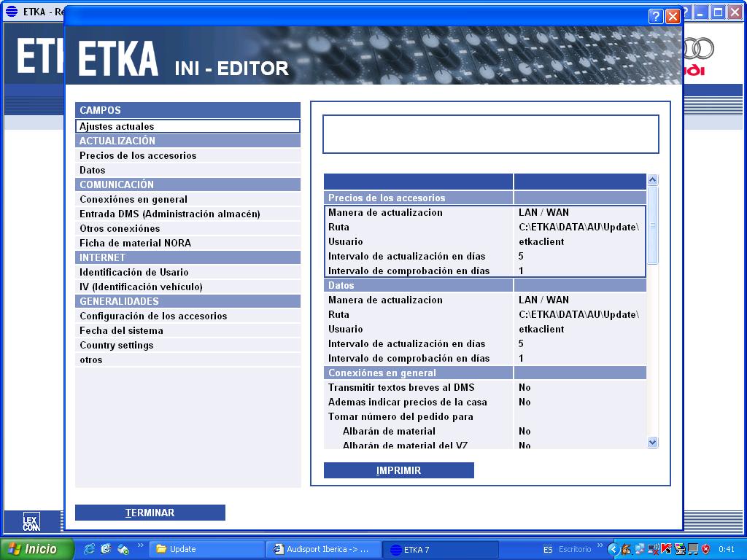The image size is (747, 560).
Task: Click Intervalo de actualización under table's Precios section
Action: click(x=485, y=256)
